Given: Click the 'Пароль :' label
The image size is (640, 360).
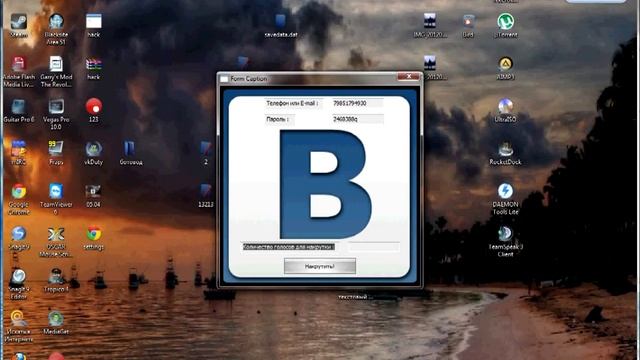Looking at the screenshot, I should click(278, 119).
